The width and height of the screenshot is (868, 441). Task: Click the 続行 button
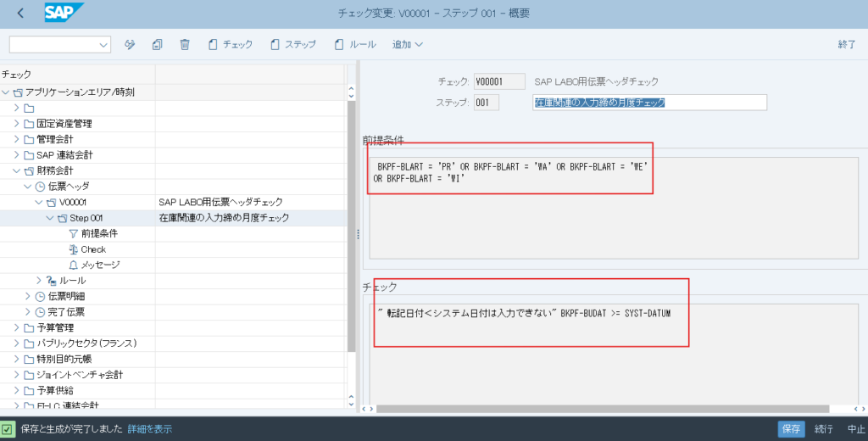tap(824, 429)
